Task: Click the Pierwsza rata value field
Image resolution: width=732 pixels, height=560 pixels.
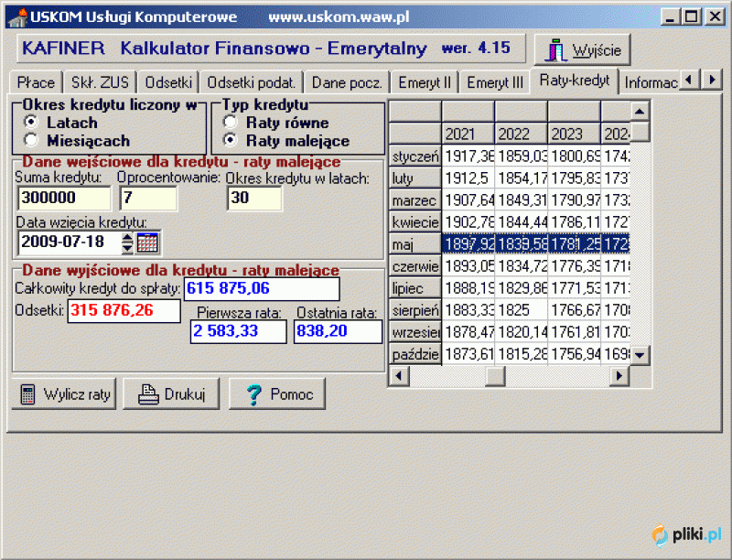Action: tap(239, 332)
